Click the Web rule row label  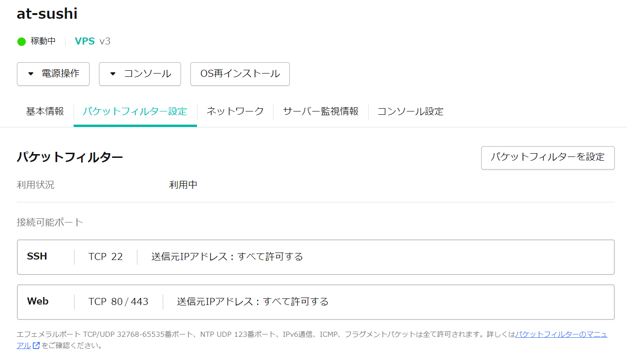point(38,301)
